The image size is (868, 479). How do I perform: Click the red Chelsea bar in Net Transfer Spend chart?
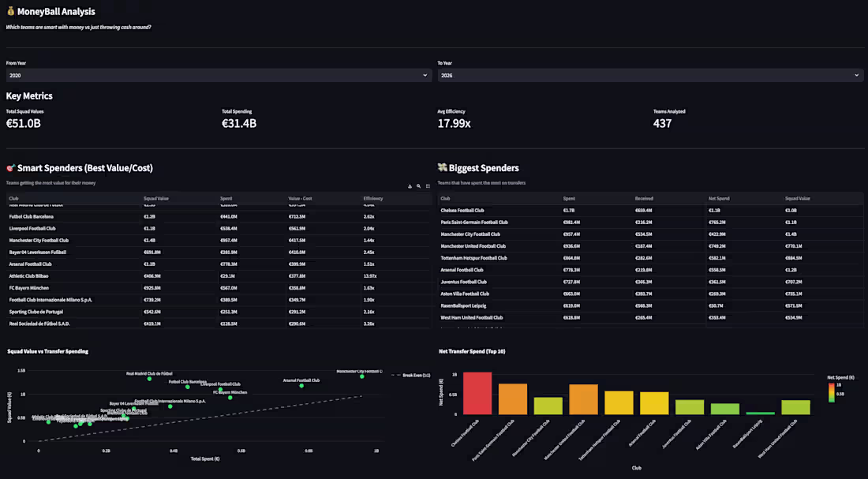477,393
